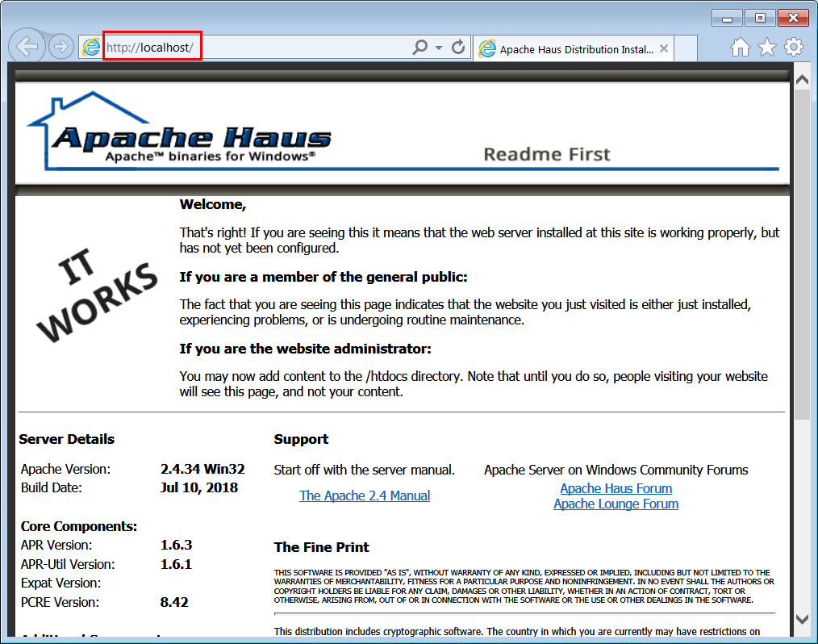Click the Server Details heading
The width and height of the screenshot is (818, 644).
click(x=66, y=439)
